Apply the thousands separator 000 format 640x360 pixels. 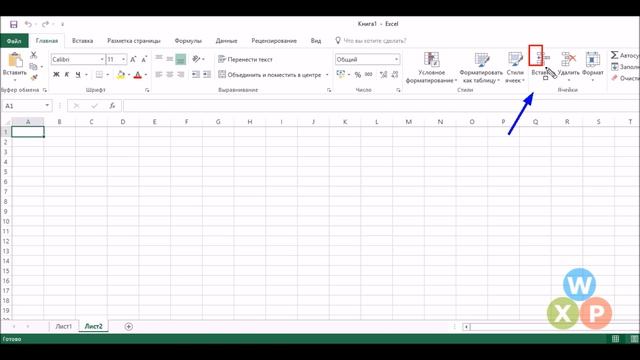[x=369, y=75]
